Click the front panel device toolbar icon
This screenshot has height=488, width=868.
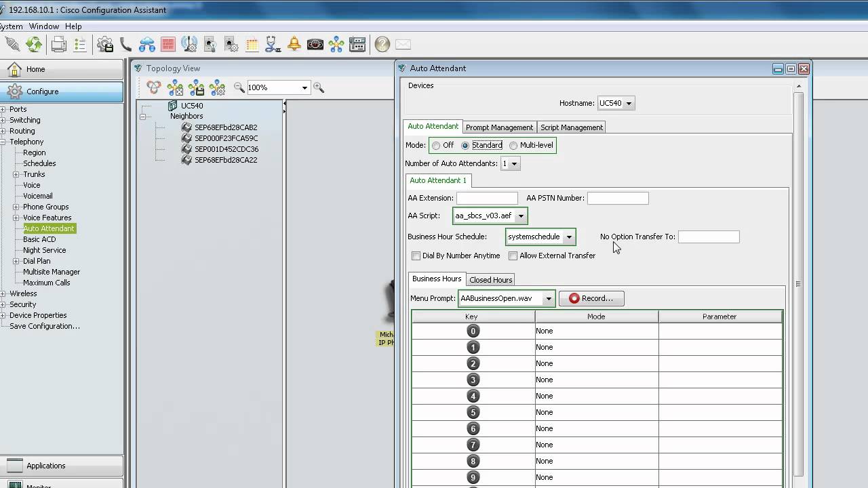pos(357,45)
